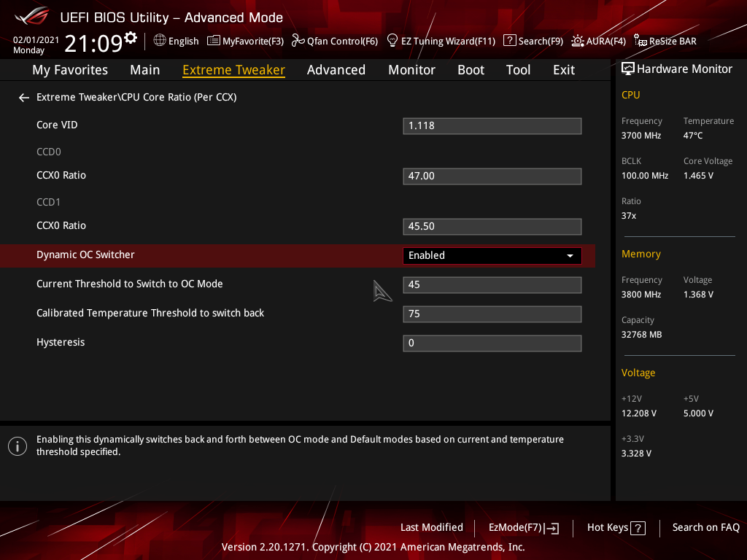
Task: Click the globe language icon
Action: pyautogui.click(x=160, y=40)
